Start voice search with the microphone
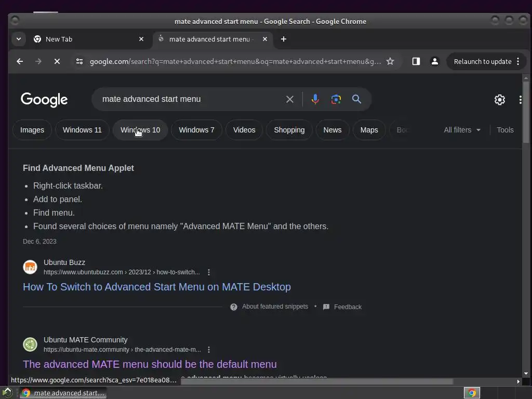 [315, 99]
